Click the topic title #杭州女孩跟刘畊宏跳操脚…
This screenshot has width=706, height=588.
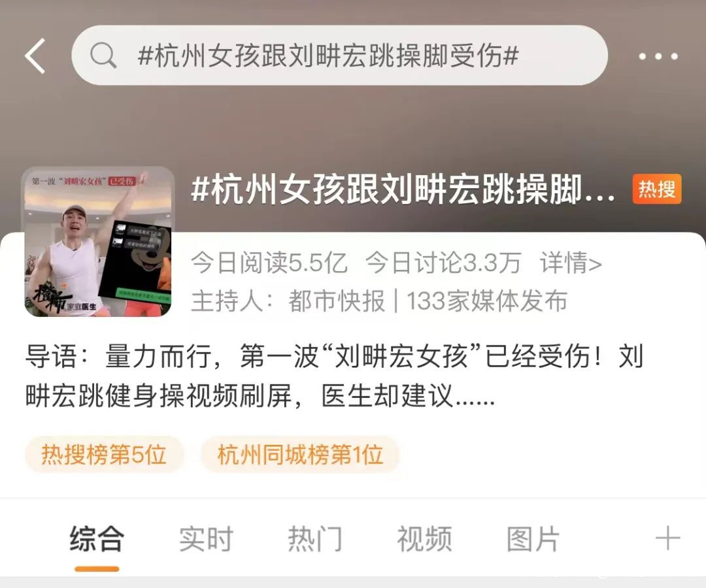coord(403,189)
